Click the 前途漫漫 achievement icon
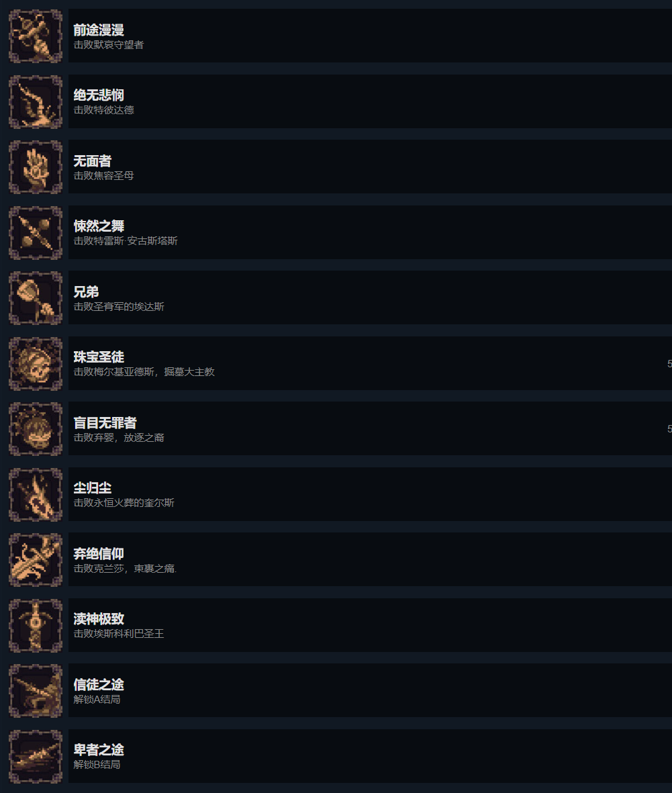 pyautogui.click(x=36, y=36)
